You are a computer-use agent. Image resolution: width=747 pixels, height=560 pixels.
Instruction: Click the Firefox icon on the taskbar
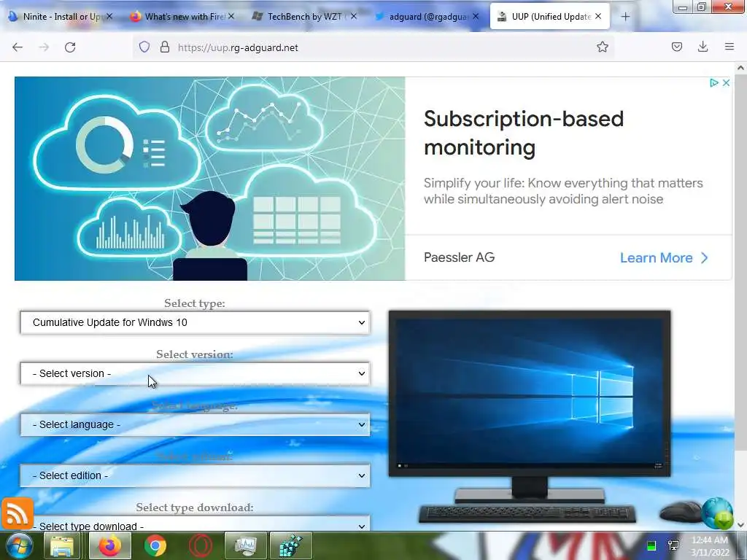pos(110,545)
